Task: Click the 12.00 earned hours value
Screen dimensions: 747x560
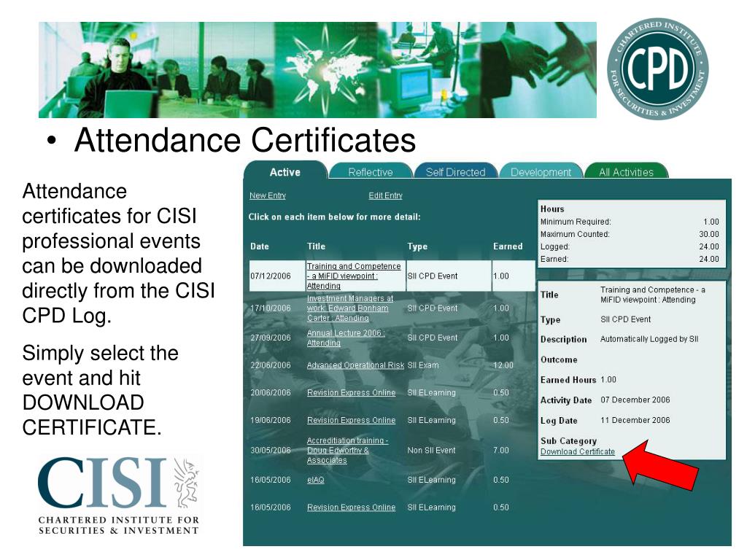Action: [503, 365]
